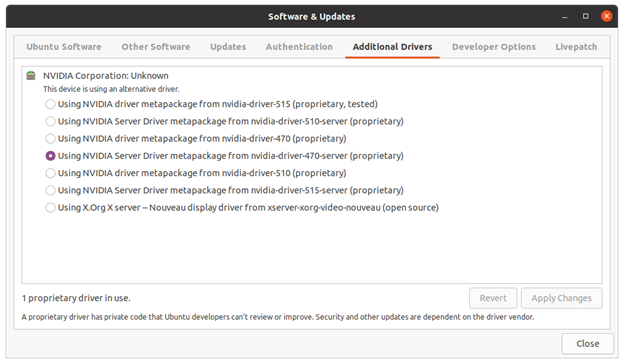This screenshot has height=364, width=624.
Task: Click the proprietary driver private code notice
Action: click(x=278, y=317)
